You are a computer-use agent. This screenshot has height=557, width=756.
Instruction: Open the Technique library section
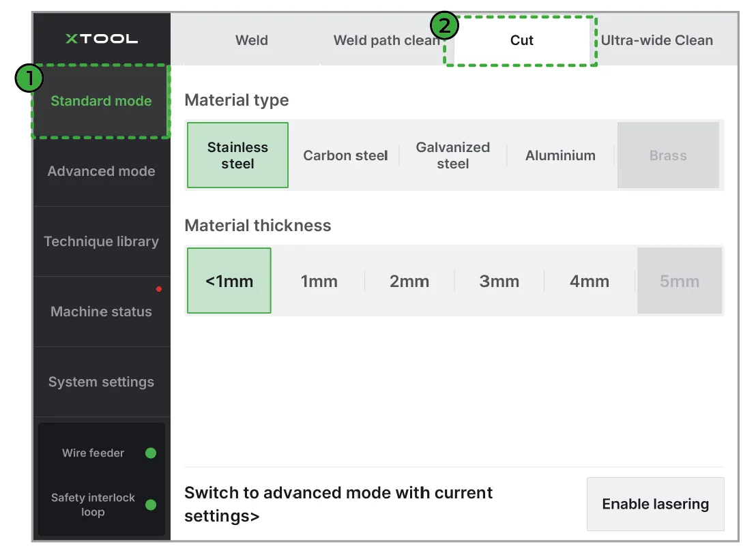pos(101,241)
